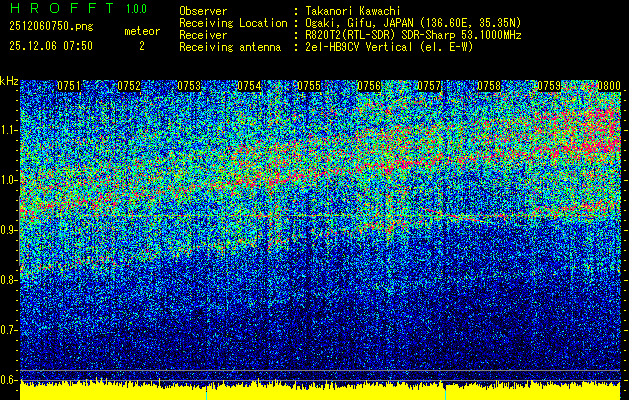Click the 0.8 kHz axis label
Screen dimensions: 629x400
[x=9, y=280]
